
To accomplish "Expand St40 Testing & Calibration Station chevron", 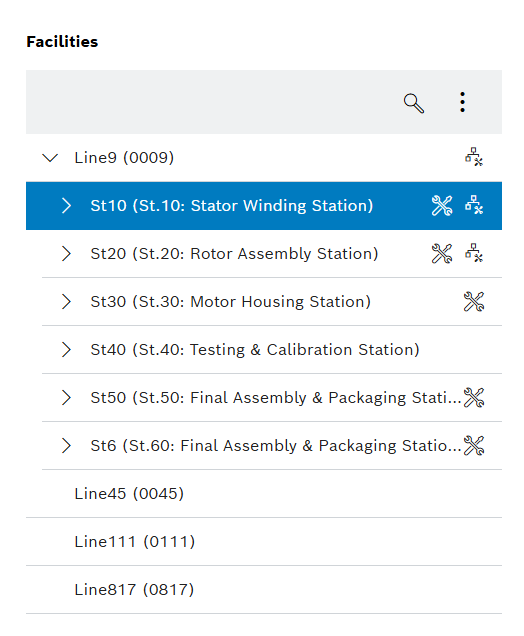I will click(66, 350).
